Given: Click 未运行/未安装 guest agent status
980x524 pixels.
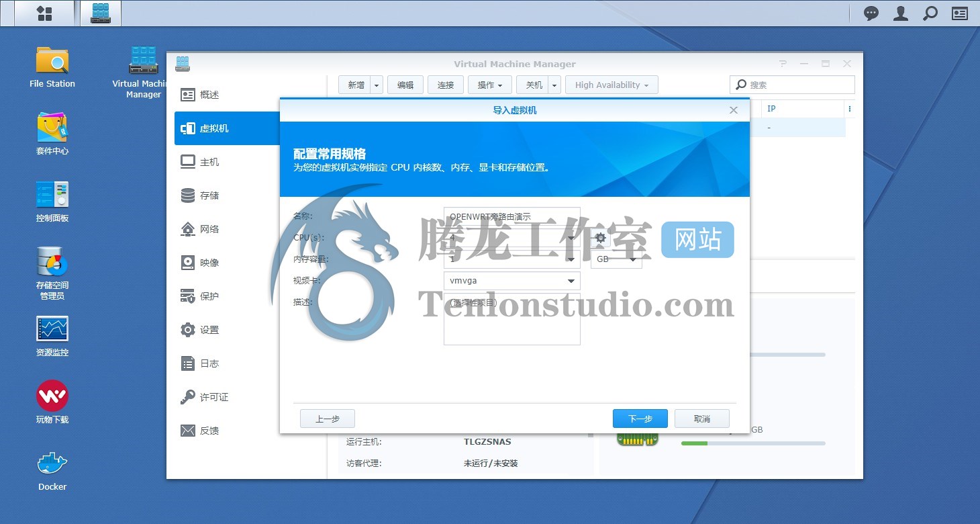Looking at the screenshot, I should pos(491,464).
